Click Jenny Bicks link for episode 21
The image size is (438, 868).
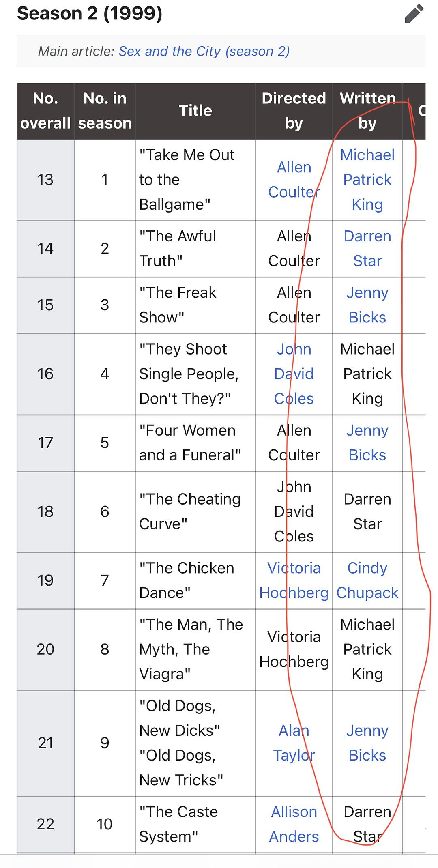tap(367, 743)
